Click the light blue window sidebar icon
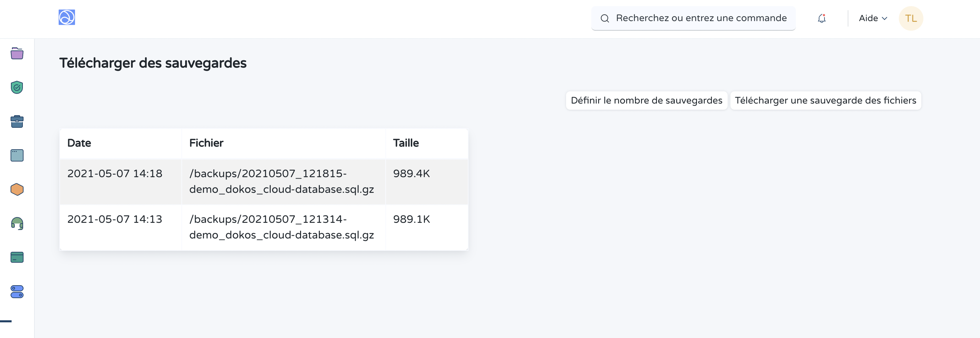 (17, 155)
